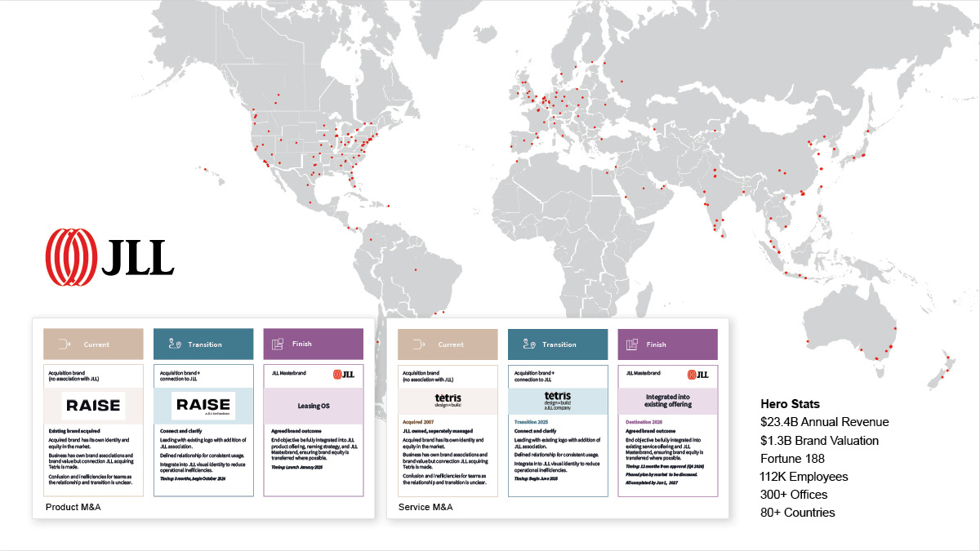
Task: Click 'Acquired 2007' label in tetris card
Action: click(419, 421)
